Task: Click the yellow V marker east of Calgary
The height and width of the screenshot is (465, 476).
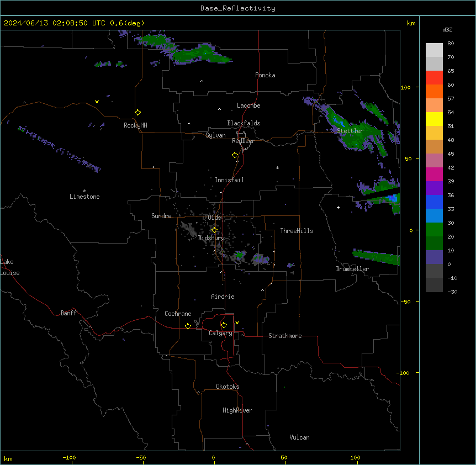Action: coord(237,323)
